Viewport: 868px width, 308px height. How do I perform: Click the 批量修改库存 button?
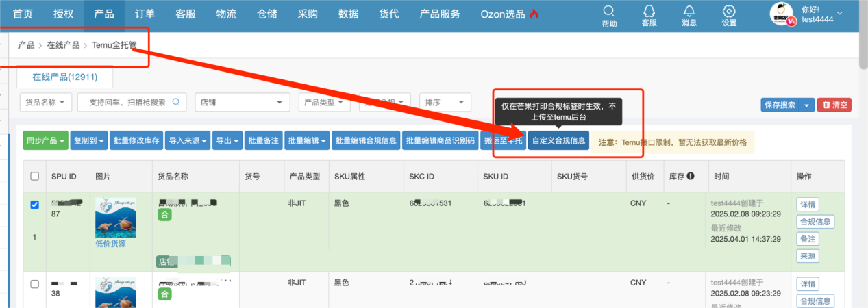136,140
